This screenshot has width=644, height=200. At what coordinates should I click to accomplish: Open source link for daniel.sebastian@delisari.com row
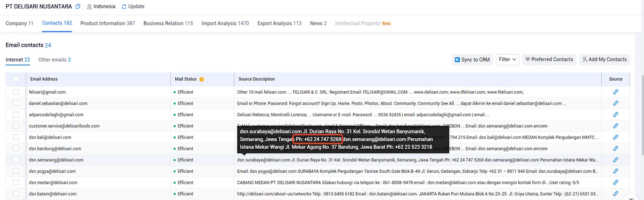(x=615, y=104)
